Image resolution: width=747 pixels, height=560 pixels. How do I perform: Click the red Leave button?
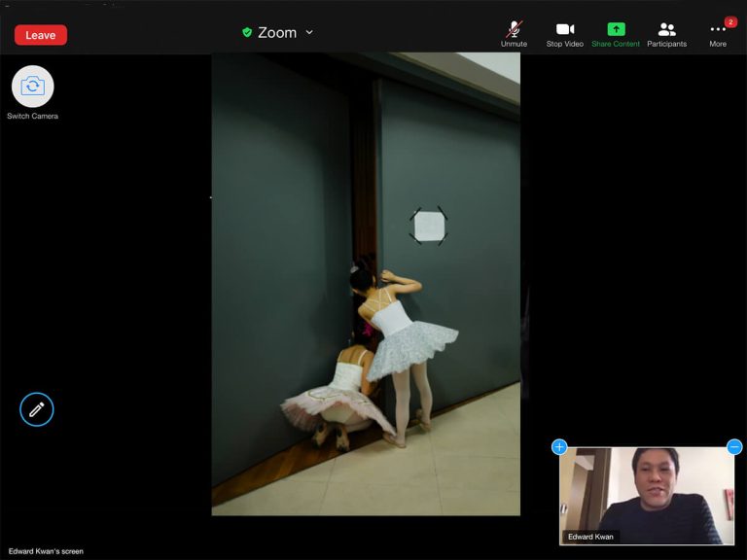pos(41,35)
